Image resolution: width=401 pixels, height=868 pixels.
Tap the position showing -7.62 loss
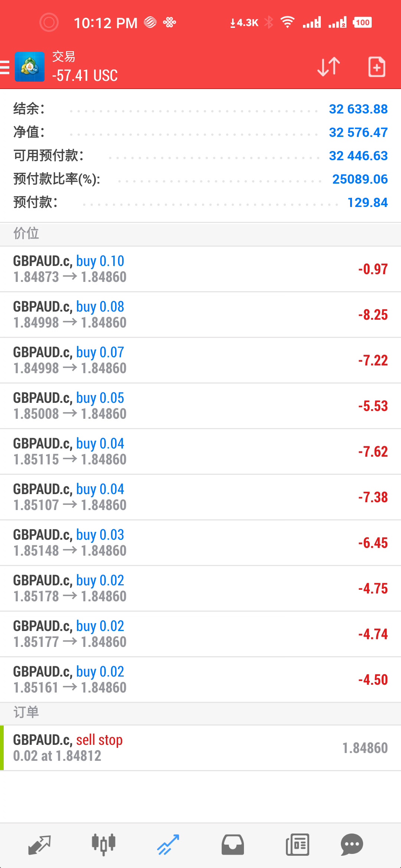click(200, 451)
